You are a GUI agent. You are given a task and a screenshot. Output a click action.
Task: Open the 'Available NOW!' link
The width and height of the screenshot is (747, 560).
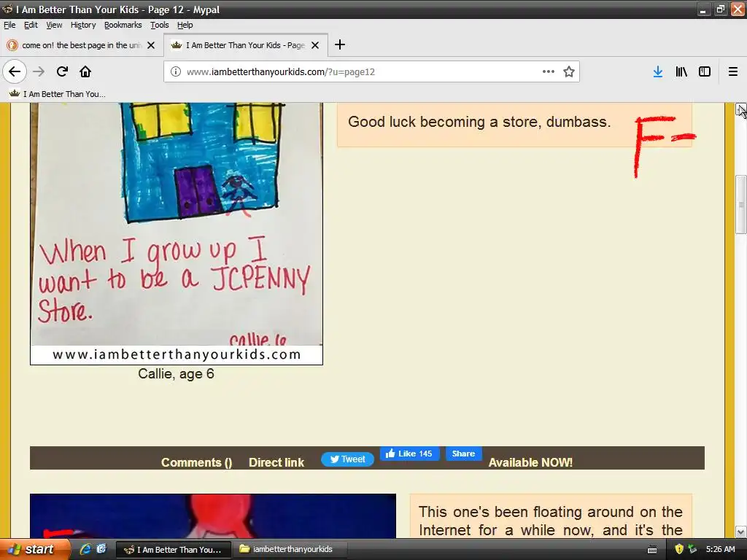(x=530, y=462)
